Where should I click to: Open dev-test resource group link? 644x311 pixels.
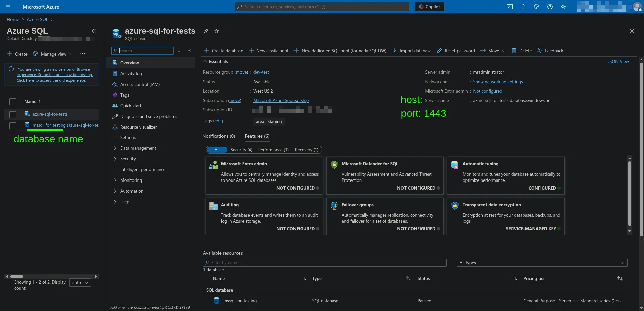[261, 72]
